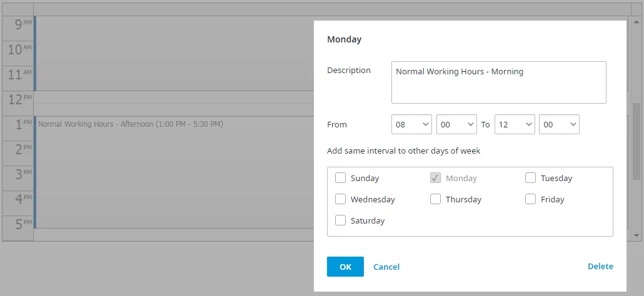Click the Cancel link
This screenshot has width=644, height=296.
click(x=386, y=267)
